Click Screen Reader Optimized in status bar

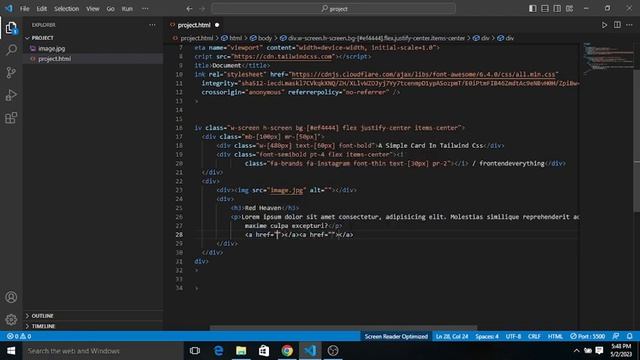pos(396,336)
